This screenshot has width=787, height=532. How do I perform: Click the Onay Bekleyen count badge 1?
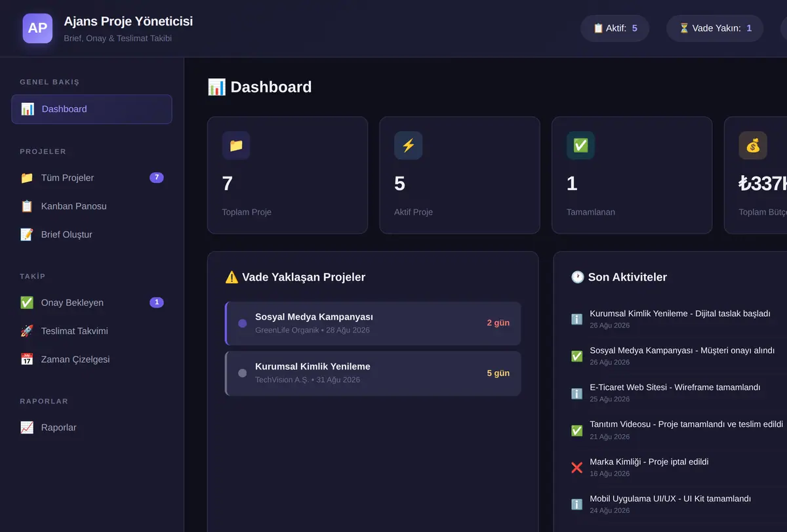[x=157, y=302]
